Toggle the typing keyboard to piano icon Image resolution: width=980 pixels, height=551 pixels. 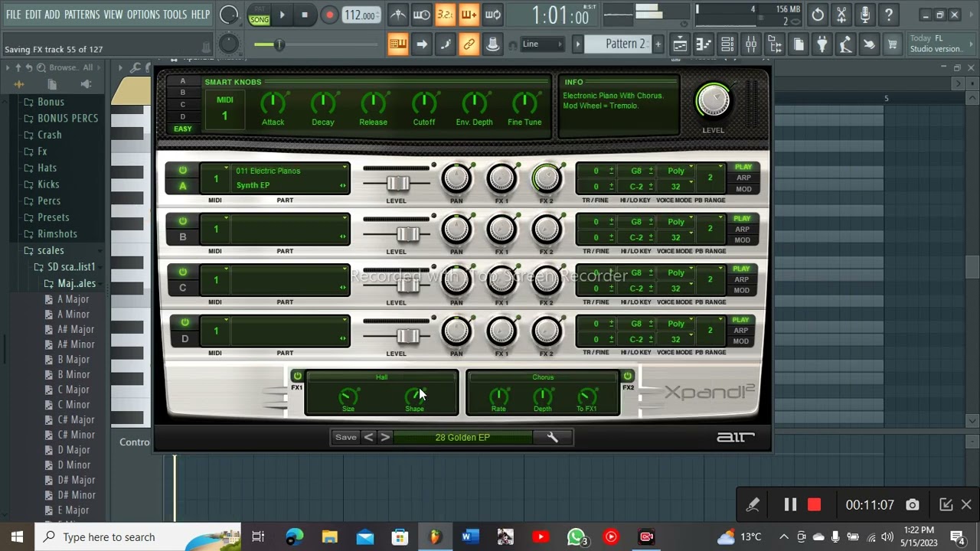pyautogui.click(x=398, y=44)
